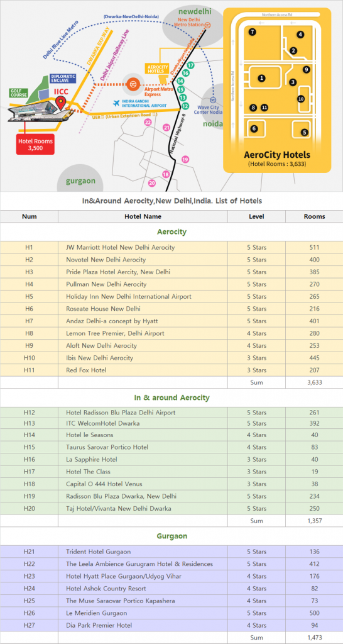This screenshot has height=644, width=343.
Task: Click pink map marker 18
Action: [x=166, y=175]
